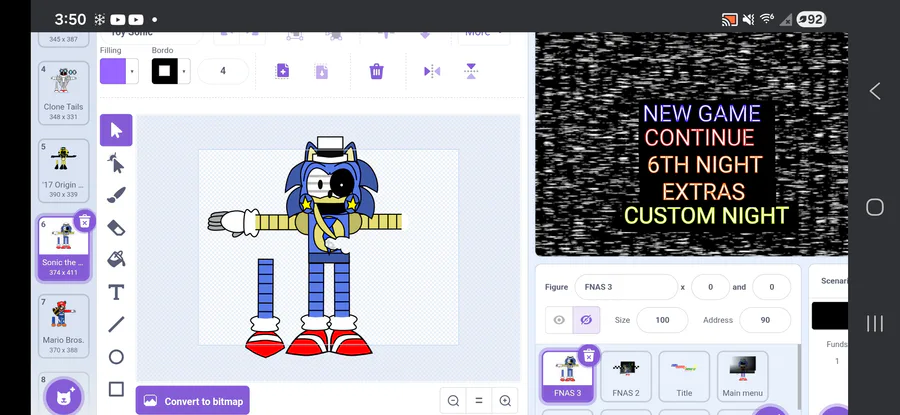Screen dimensions: 900x415
Task: Select the Eraser tool
Action: pos(116,227)
